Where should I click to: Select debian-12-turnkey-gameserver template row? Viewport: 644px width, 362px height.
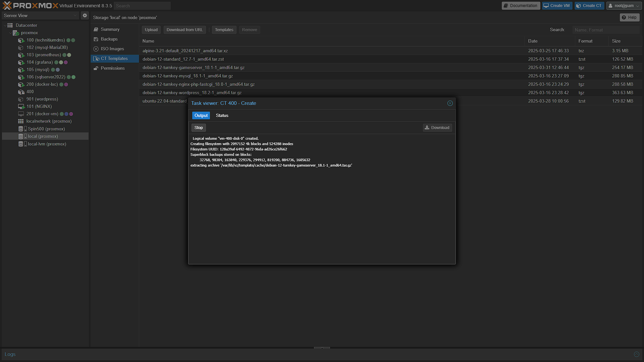(x=390, y=68)
